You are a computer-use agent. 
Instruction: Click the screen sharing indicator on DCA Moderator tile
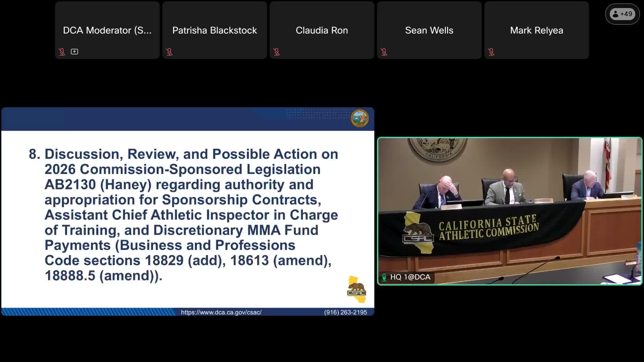tap(74, 52)
